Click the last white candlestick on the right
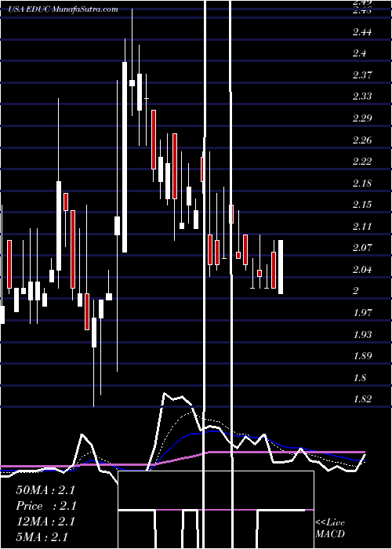Viewport: 392px width, 549px height. tap(281, 267)
